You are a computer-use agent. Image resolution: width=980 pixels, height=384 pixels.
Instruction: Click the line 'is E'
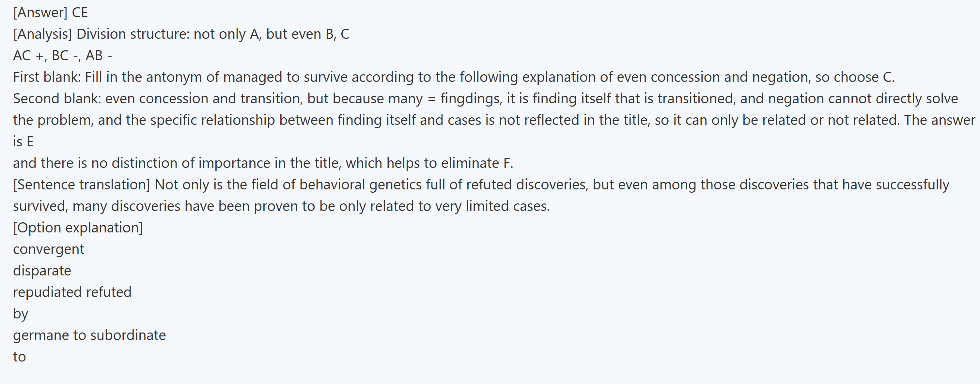coord(23,142)
